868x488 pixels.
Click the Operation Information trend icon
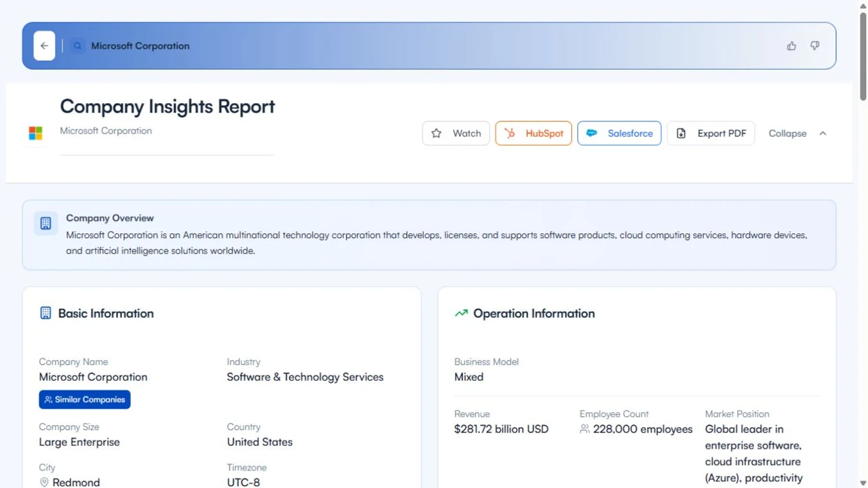[461, 313]
